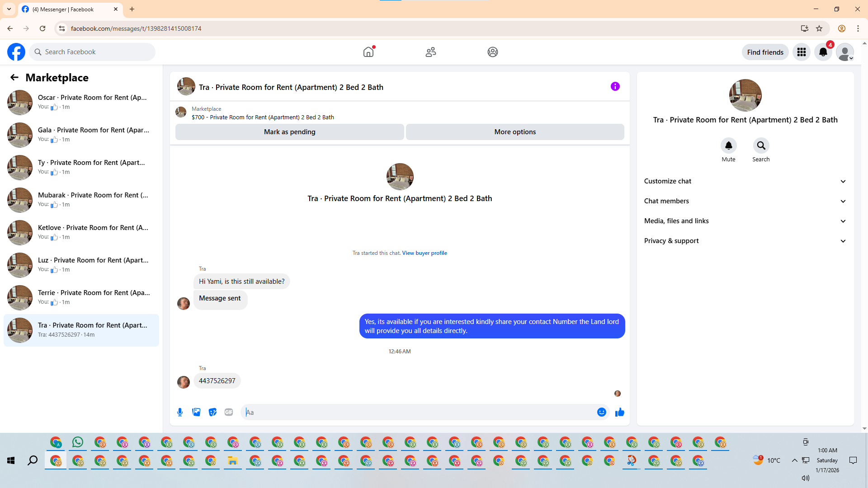Open the Facebook apps grid menu
This screenshot has height=488, width=868.
pyautogui.click(x=801, y=52)
